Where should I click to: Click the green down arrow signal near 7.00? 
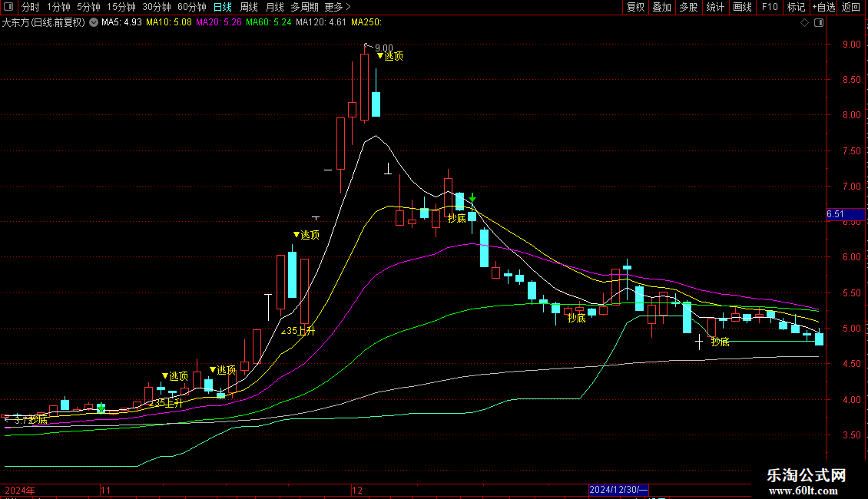472,198
